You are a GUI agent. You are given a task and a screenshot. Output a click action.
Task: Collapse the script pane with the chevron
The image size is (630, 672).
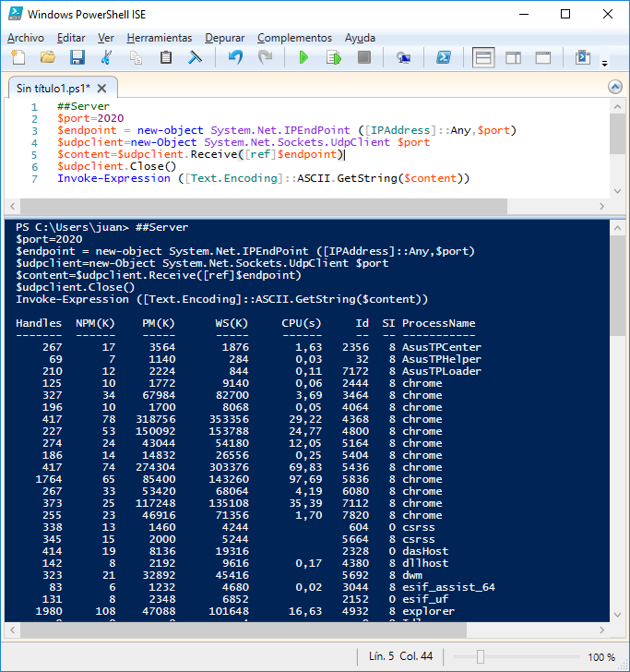pos(615,87)
